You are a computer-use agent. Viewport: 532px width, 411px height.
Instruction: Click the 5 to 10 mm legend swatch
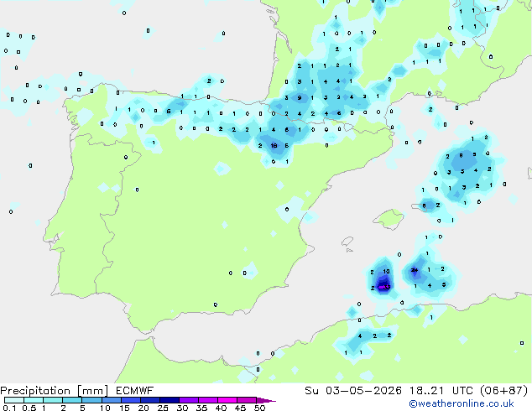(x=91, y=400)
